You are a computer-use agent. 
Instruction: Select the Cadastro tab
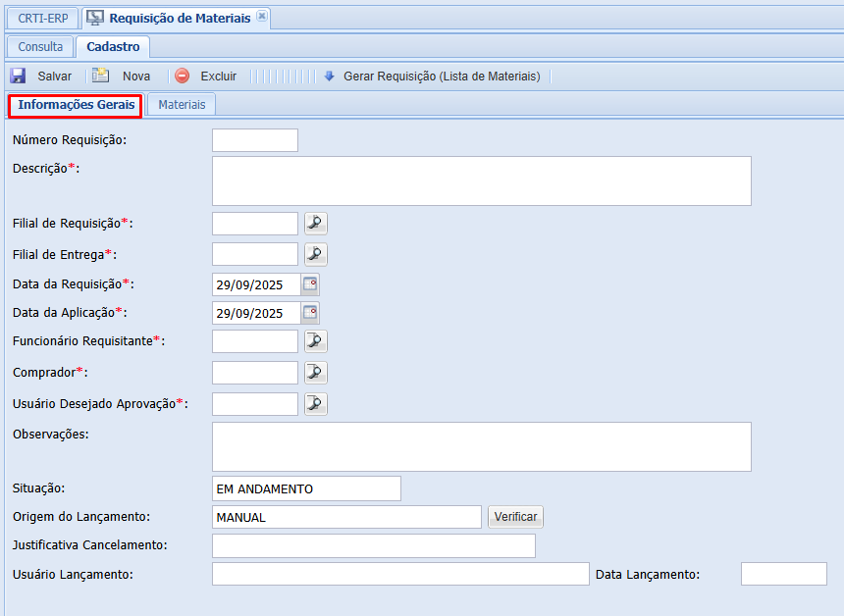pos(113,47)
